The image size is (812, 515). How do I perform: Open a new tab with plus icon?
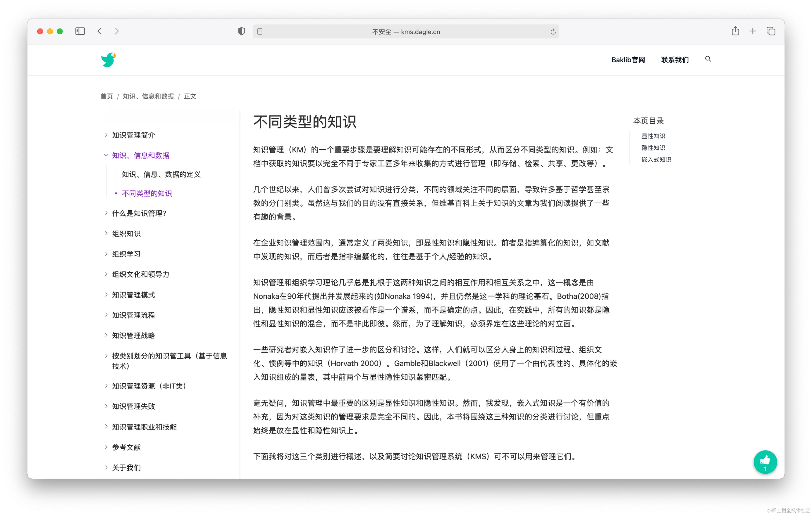tap(753, 31)
